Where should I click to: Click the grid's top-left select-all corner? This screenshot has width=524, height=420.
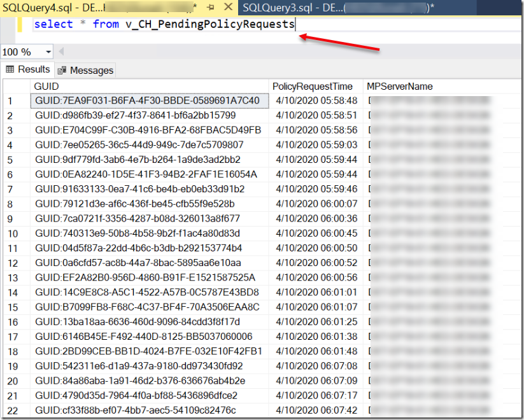click(x=15, y=86)
